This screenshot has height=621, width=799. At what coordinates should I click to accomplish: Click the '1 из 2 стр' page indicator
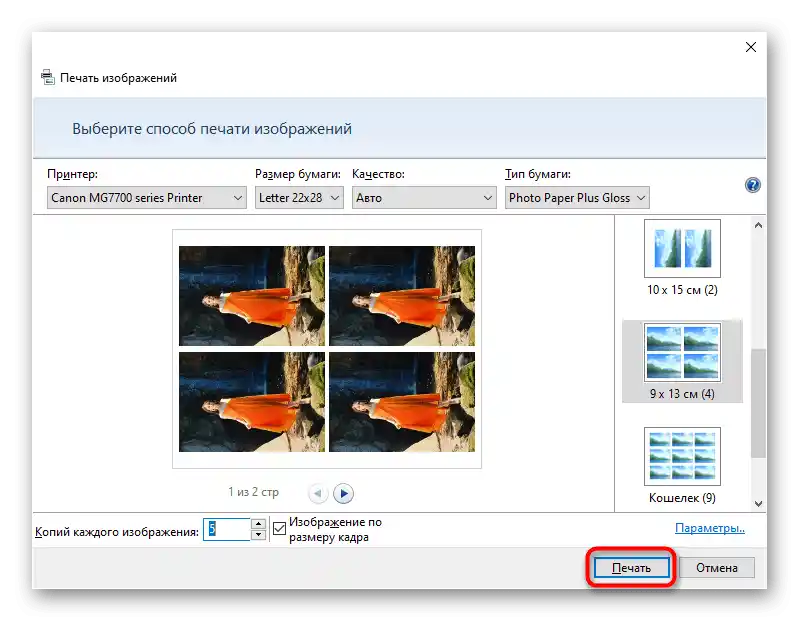[x=253, y=492]
